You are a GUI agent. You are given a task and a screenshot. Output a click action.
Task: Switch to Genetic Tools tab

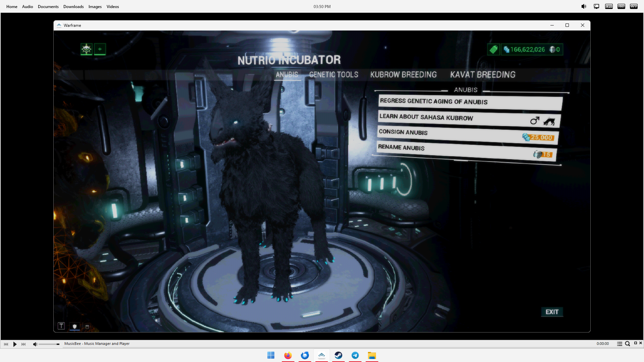tap(333, 74)
